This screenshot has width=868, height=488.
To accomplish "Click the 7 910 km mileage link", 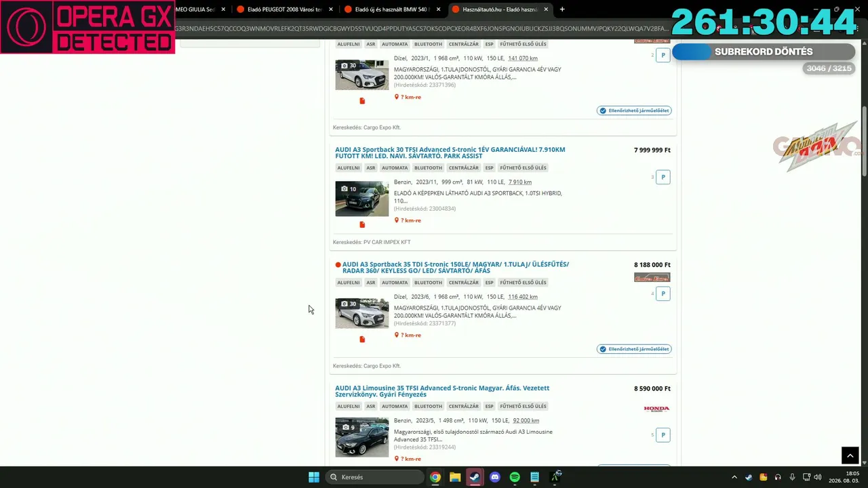I will [520, 182].
